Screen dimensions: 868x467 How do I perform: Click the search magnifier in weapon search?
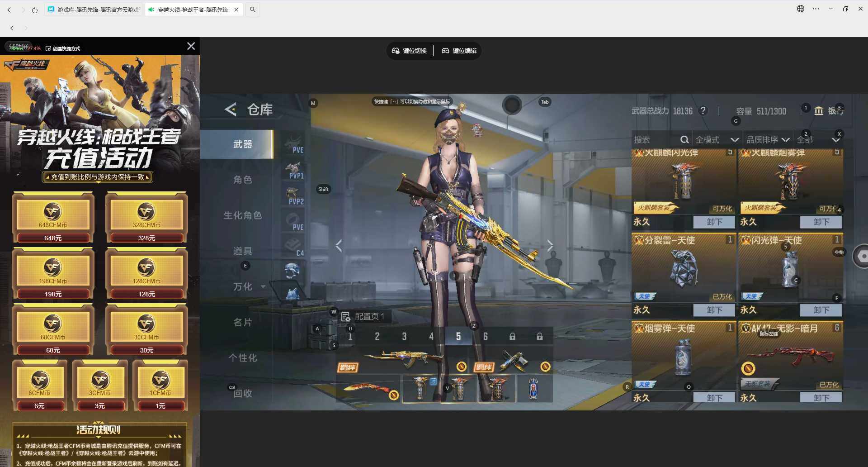(x=684, y=140)
